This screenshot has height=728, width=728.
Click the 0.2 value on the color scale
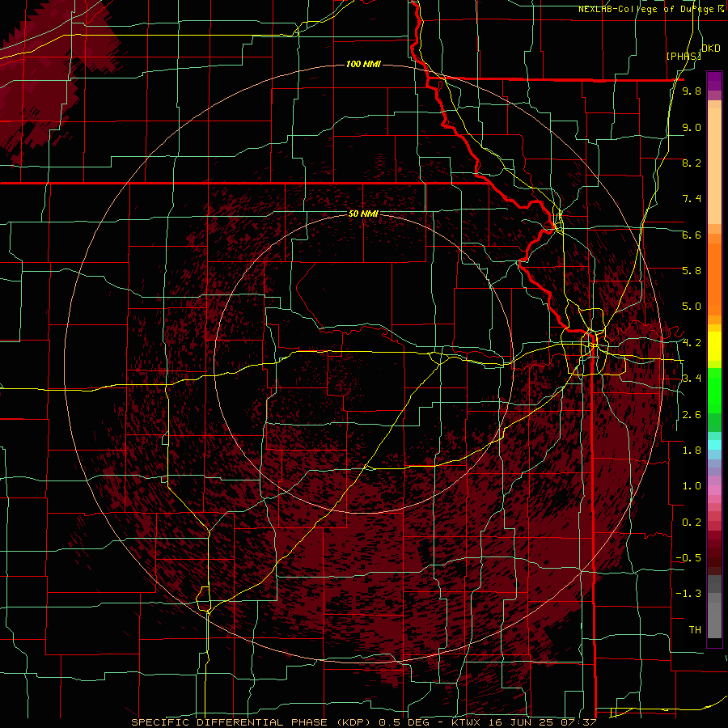tap(692, 523)
